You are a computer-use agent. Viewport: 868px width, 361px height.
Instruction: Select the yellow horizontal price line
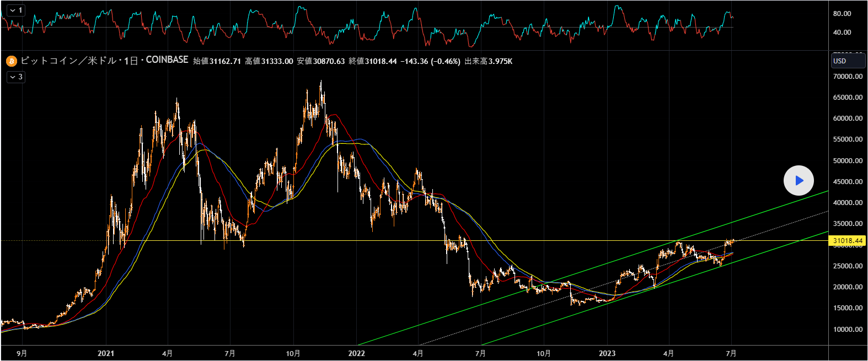point(331,241)
